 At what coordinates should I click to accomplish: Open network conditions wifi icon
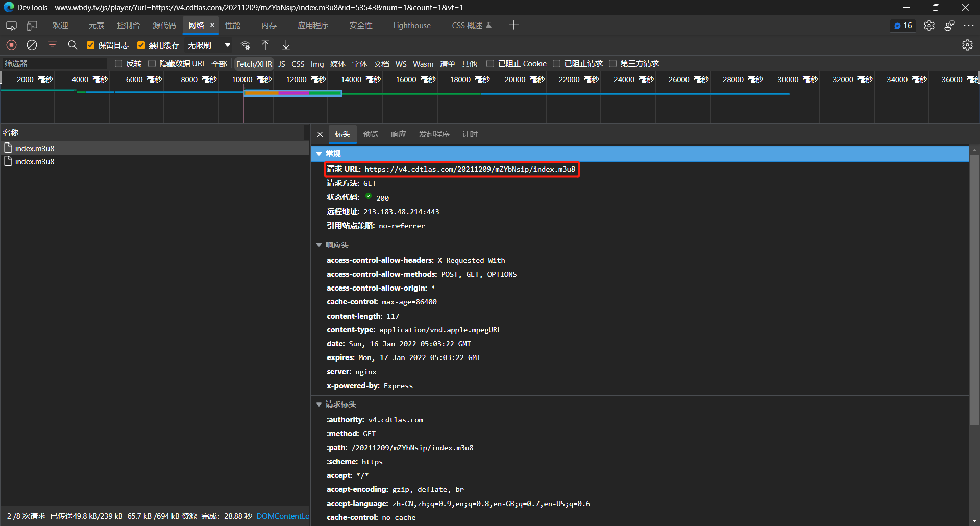pyautogui.click(x=246, y=45)
